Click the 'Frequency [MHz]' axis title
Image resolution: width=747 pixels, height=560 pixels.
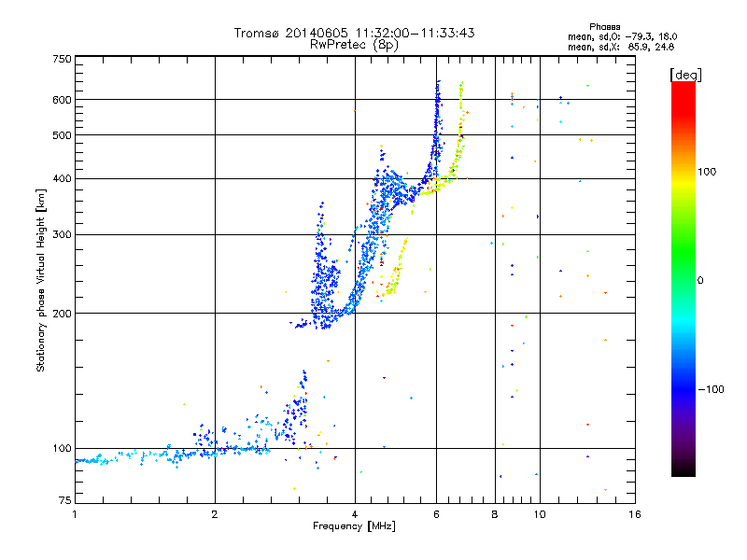click(354, 526)
